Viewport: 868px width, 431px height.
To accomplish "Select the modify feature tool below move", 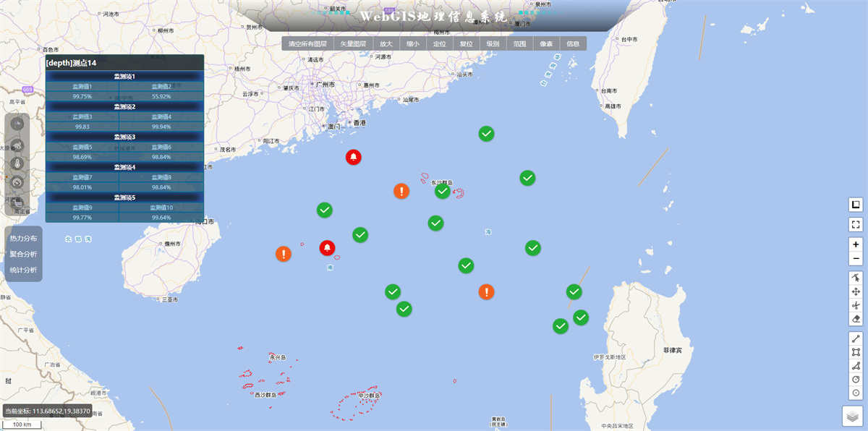I will pos(856,305).
